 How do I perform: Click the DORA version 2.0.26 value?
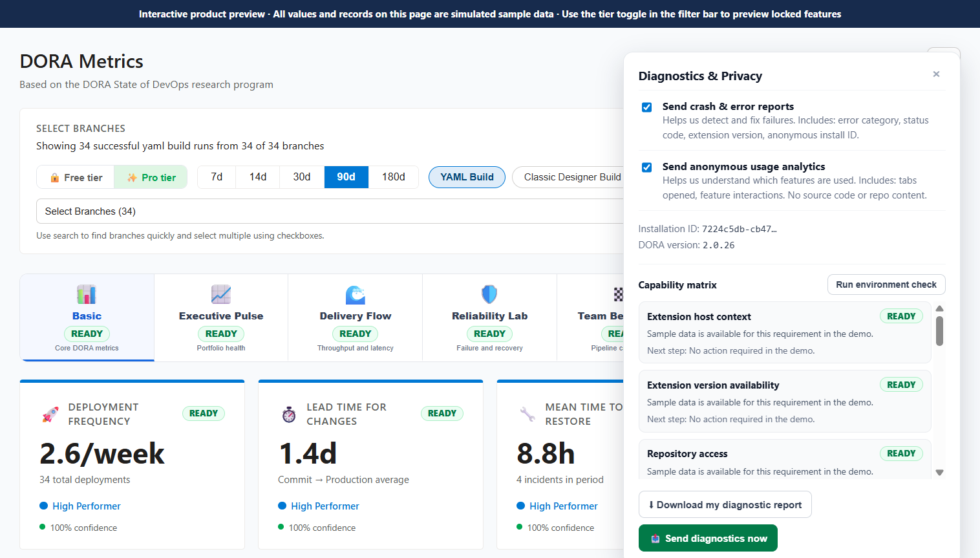click(x=719, y=245)
